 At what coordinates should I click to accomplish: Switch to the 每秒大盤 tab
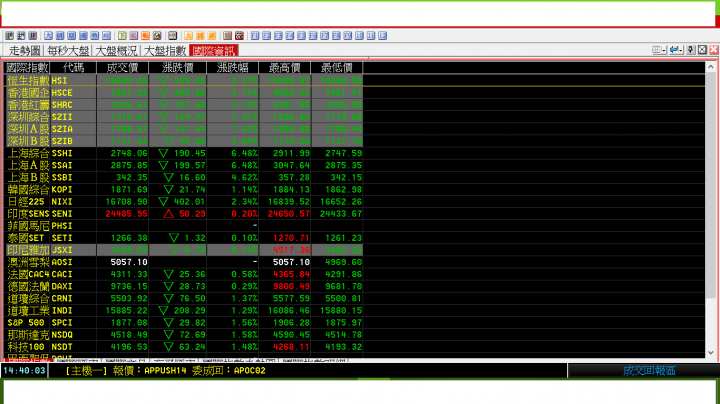pyautogui.click(x=68, y=50)
